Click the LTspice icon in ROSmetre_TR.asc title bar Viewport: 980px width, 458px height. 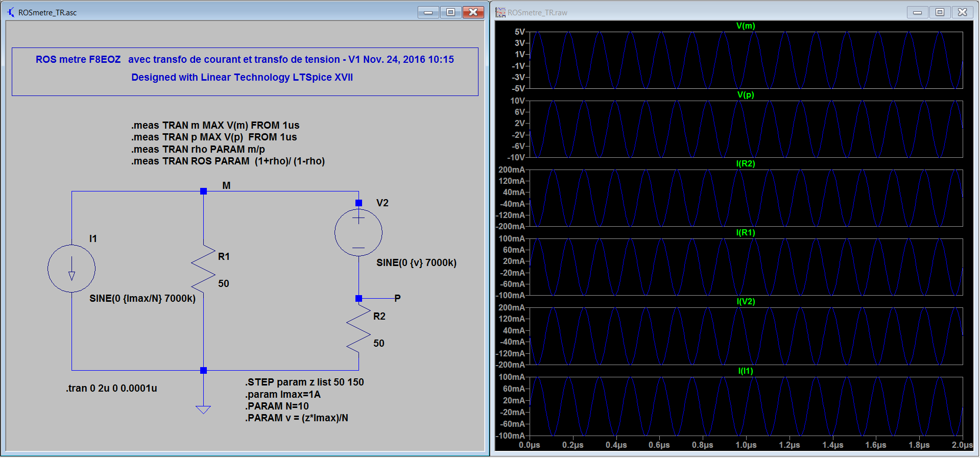11,12
